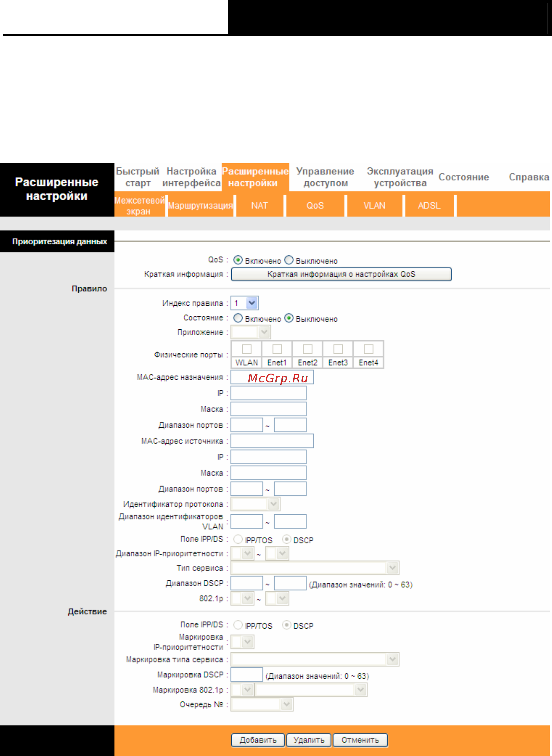Focus the MAC-адрес назначения field
The image size is (552, 756).
coord(272,377)
